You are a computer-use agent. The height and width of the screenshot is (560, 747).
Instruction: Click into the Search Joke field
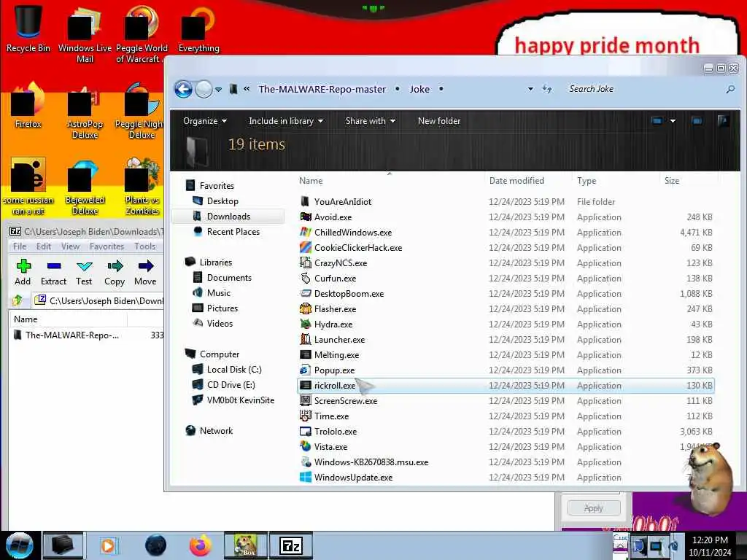coord(643,89)
